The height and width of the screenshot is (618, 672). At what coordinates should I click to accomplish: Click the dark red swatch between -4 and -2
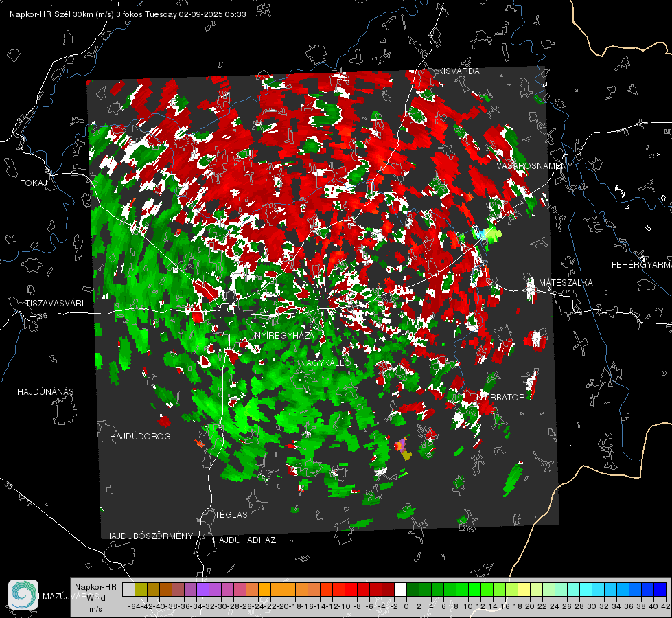coord(389,589)
